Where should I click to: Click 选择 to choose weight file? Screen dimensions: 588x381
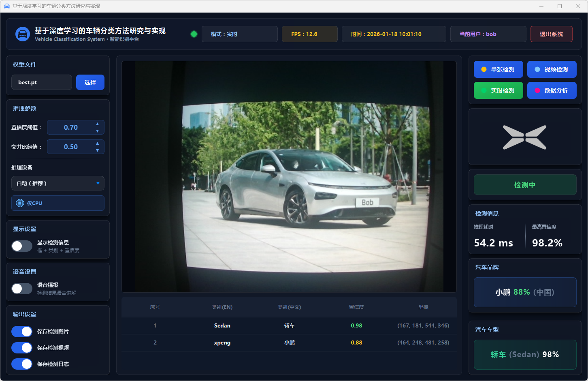[90, 82]
